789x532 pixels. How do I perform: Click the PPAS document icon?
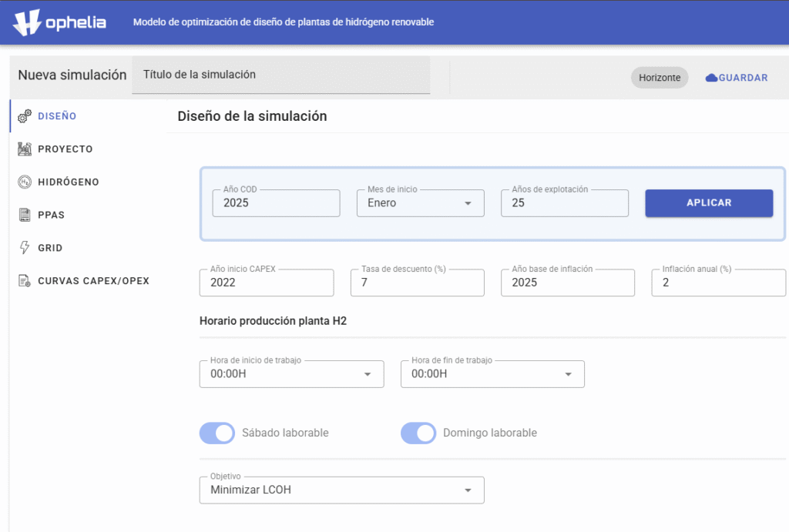coord(24,216)
